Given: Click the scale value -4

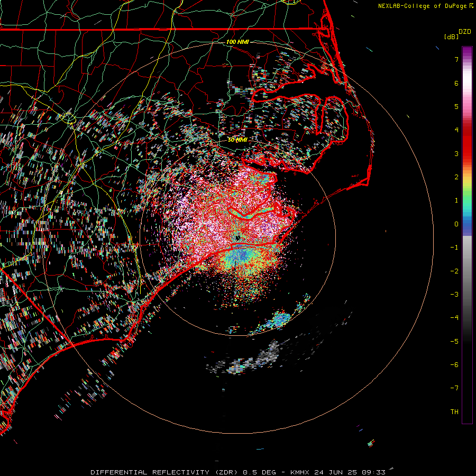Looking at the screenshot, I should point(454,318).
